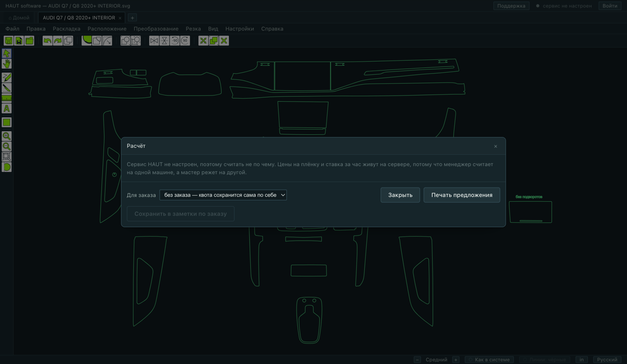Select the text tool with letter A
The image size is (627, 364).
(x=7, y=109)
